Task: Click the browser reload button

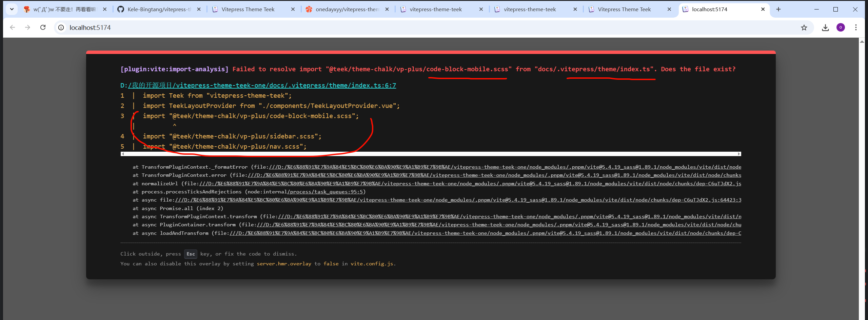Action: tap(43, 27)
